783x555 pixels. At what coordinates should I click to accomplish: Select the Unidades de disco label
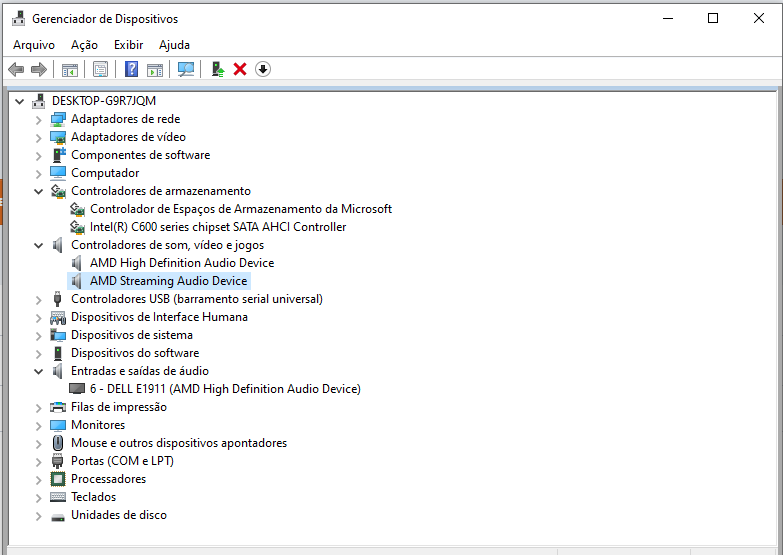click(119, 515)
